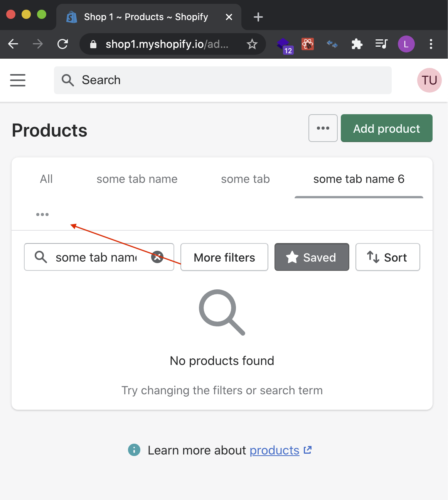Click the "Try changing the filters or search term" text
448x500 pixels.
(222, 390)
